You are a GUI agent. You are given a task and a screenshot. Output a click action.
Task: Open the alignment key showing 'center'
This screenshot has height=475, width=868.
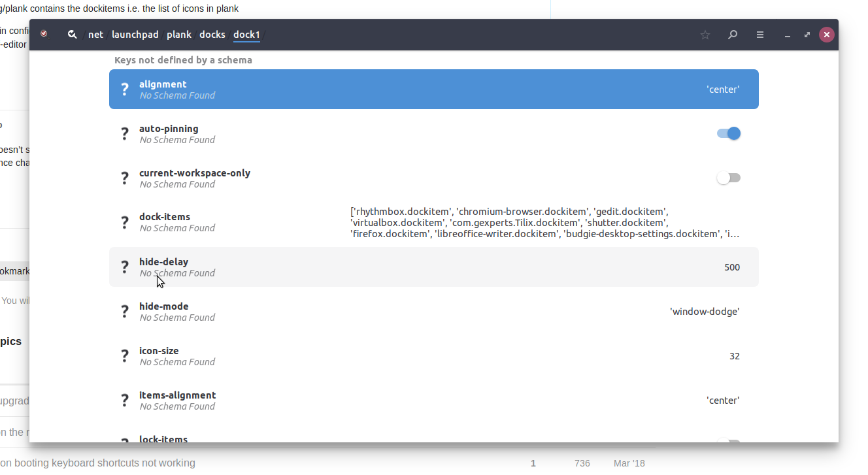(x=433, y=89)
